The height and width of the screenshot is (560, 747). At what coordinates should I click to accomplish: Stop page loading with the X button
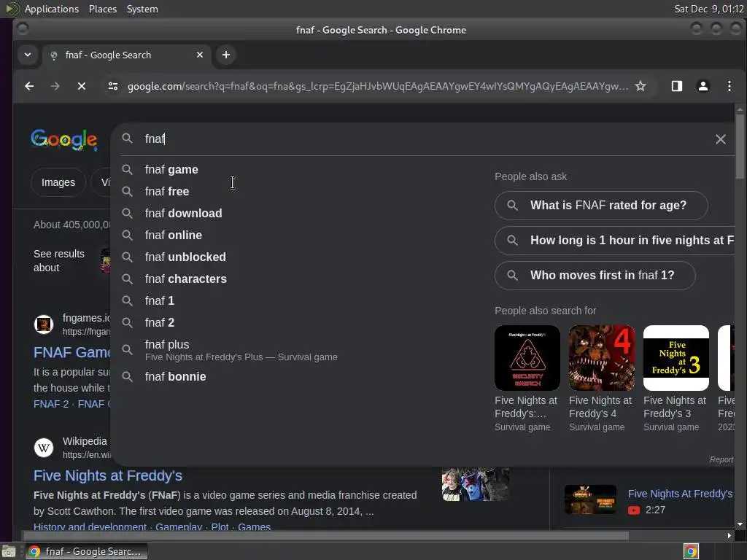tap(82, 86)
